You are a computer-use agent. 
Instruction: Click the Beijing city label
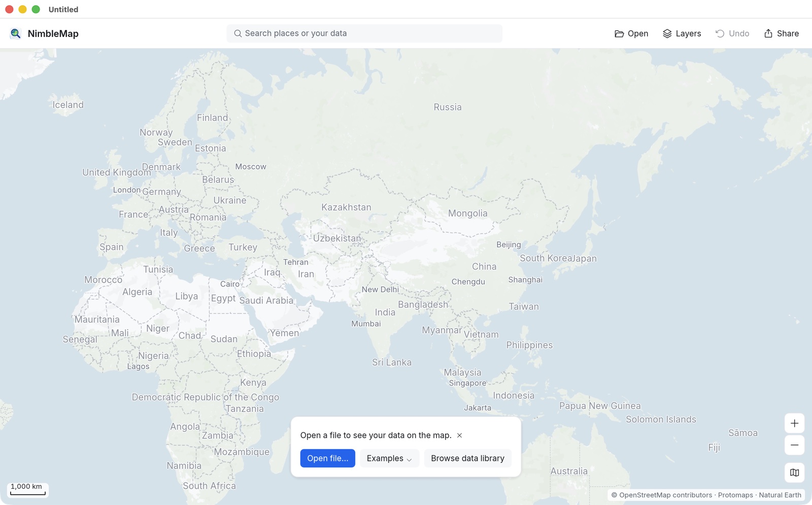[x=509, y=244]
